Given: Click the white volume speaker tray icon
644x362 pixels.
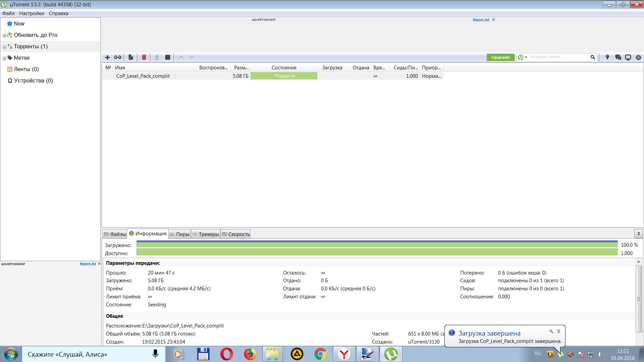Looking at the screenshot, I should (601, 354).
